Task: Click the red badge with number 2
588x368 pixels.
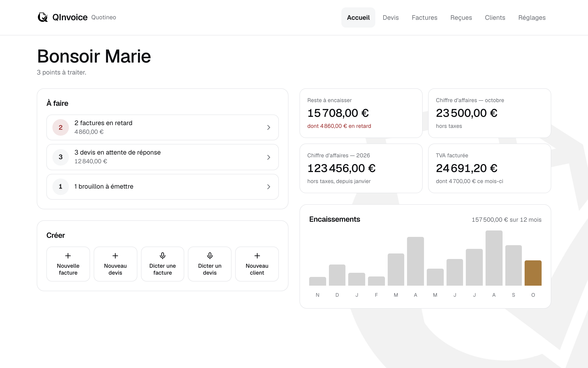Action: (x=60, y=127)
